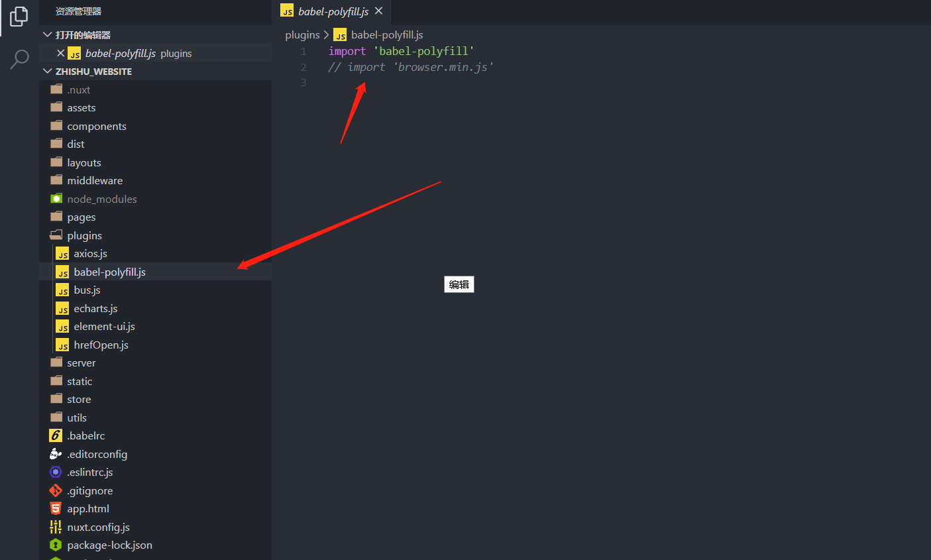Click the editorconfig mouse icon

[56, 454]
